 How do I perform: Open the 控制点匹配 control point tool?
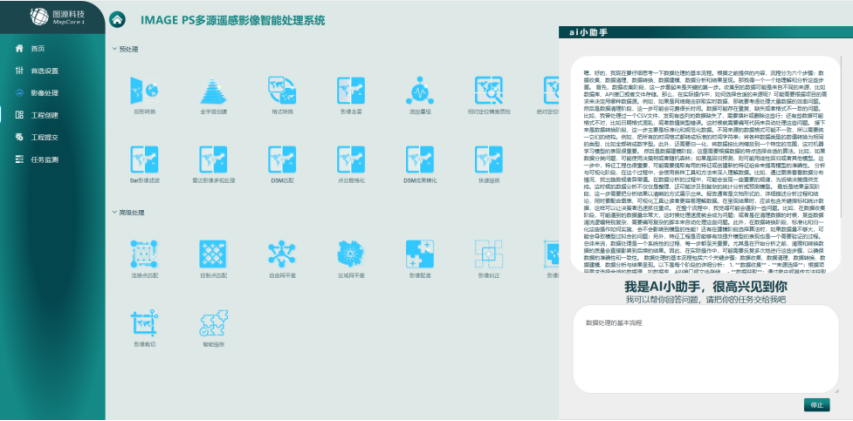[x=213, y=254]
